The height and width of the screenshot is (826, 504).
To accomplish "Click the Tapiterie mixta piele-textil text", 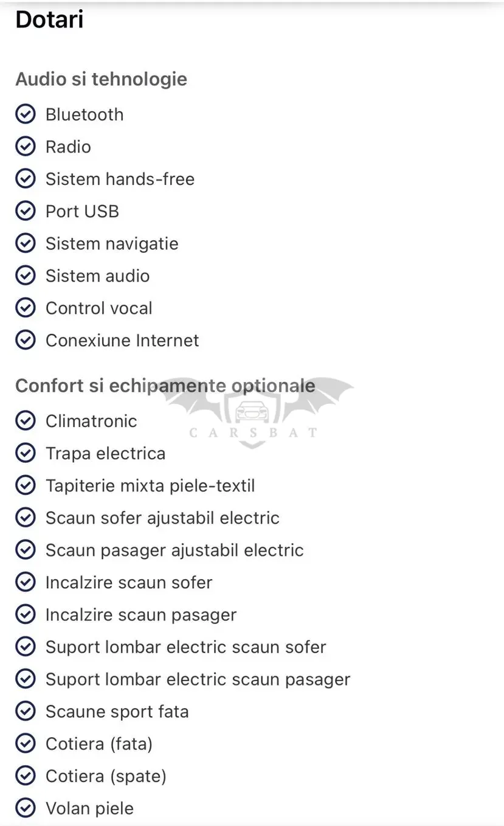I will coord(150,485).
